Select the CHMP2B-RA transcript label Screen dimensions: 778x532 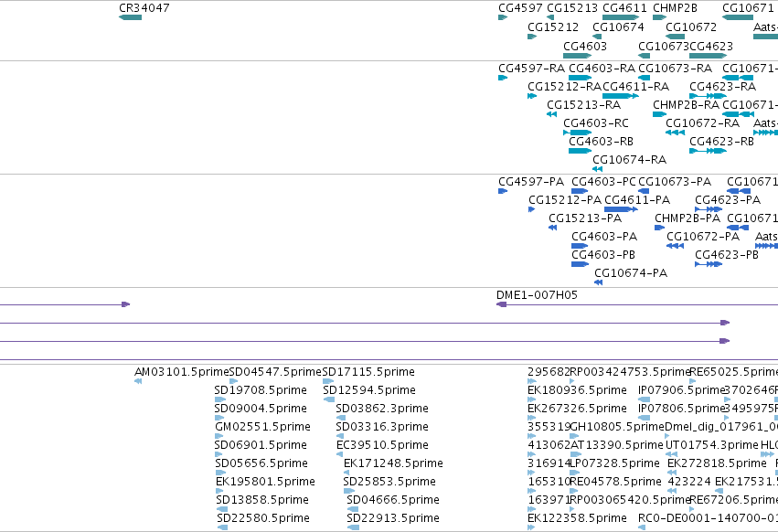coord(686,105)
